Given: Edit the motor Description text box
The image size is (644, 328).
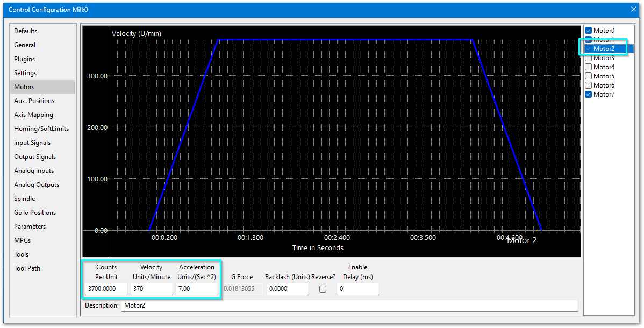Looking at the screenshot, I should pos(349,305).
